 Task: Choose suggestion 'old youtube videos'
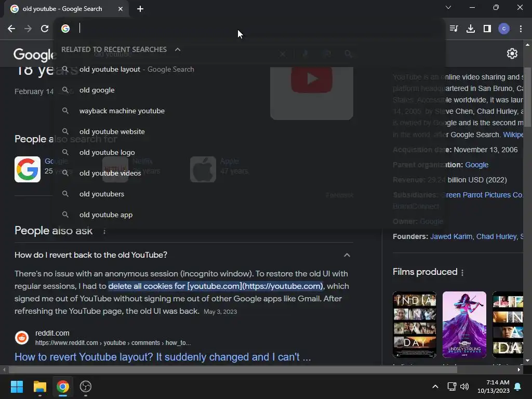click(x=249, y=173)
